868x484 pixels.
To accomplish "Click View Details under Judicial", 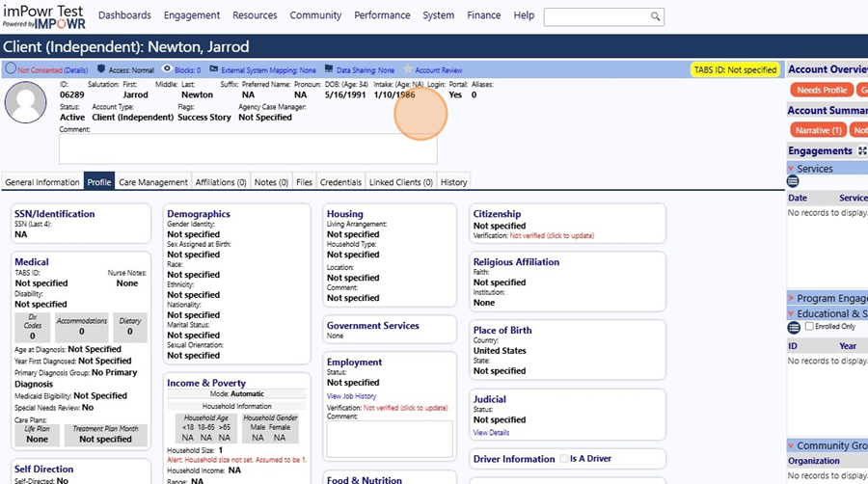I will click(491, 433).
